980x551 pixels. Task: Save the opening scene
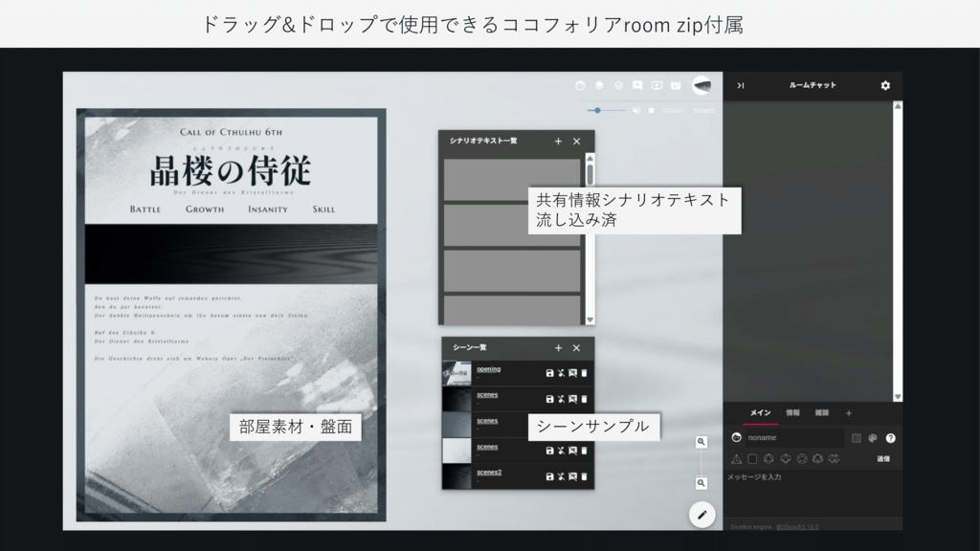point(549,373)
